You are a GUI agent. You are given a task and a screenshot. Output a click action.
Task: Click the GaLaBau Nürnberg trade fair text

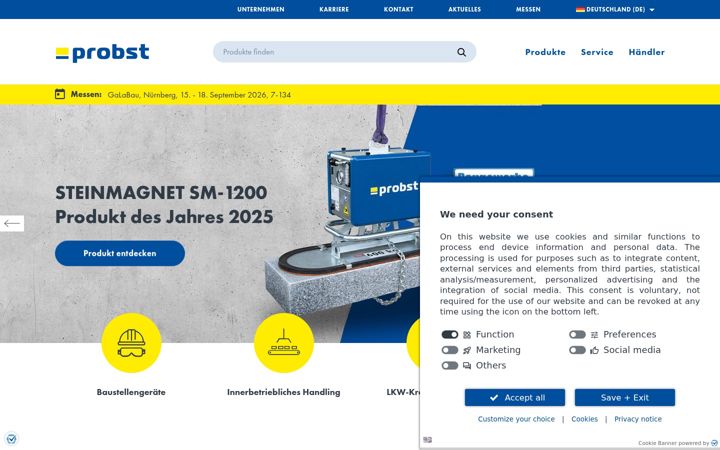[x=199, y=95]
